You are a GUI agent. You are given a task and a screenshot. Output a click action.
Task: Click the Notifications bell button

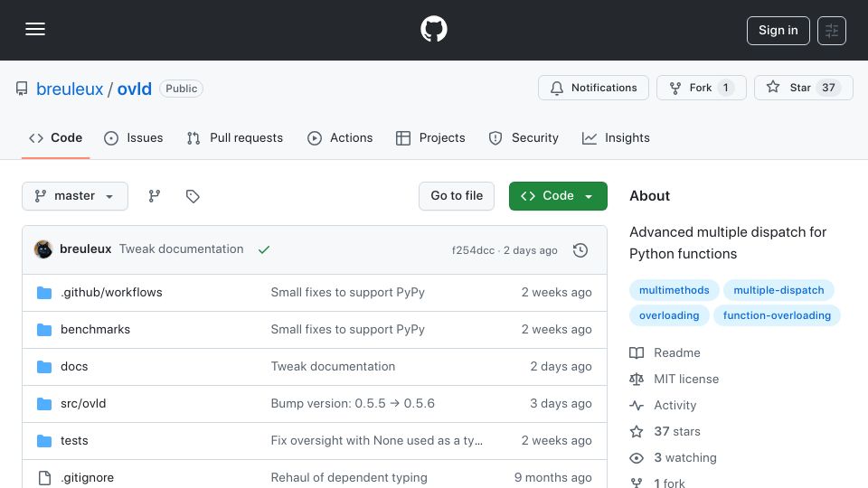click(593, 88)
